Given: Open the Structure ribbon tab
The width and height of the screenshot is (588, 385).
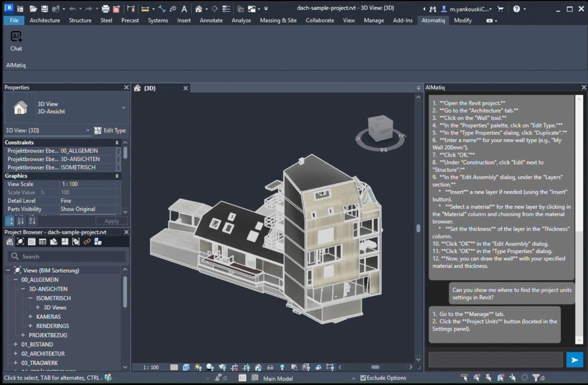Looking at the screenshot, I should (x=80, y=20).
